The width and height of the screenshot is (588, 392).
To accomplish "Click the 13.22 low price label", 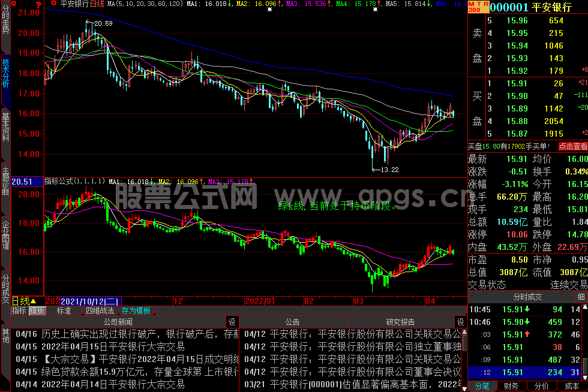I will tap(389, 170).
